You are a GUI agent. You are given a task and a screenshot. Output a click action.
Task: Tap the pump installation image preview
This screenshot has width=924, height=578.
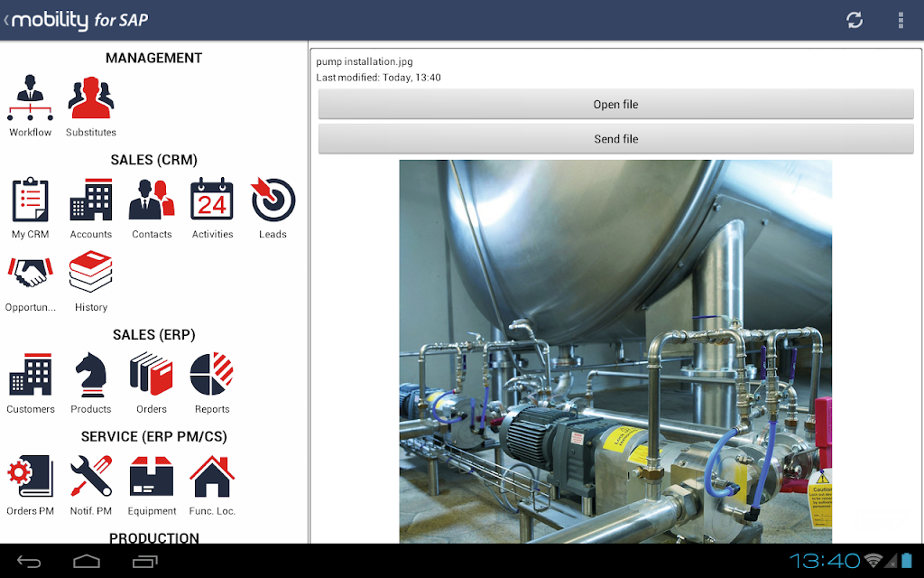[x=615, y=351]
